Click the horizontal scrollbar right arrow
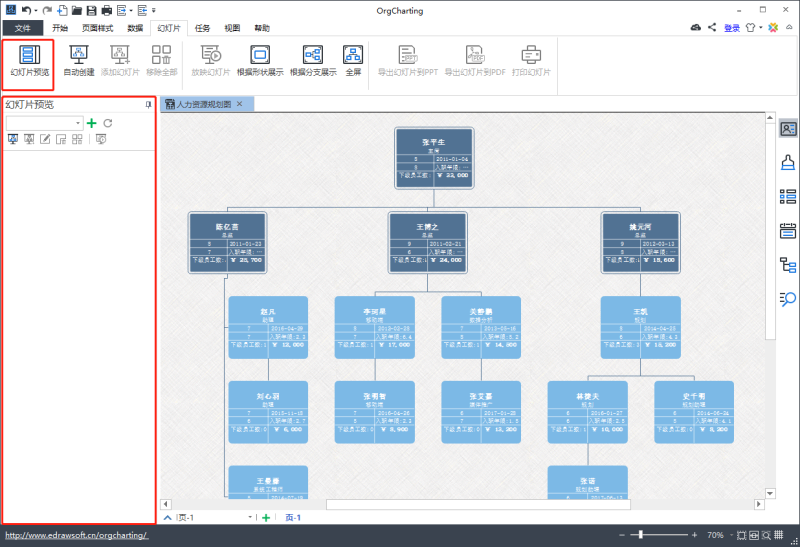 point(759,504)
